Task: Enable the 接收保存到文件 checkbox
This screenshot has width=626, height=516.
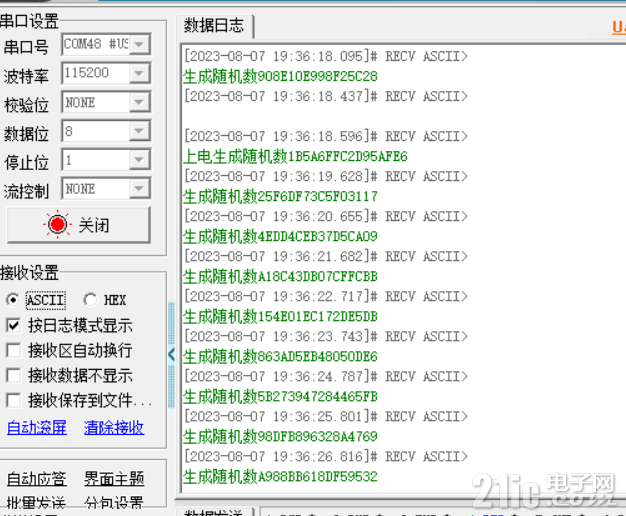Action: tap(13, 400)
